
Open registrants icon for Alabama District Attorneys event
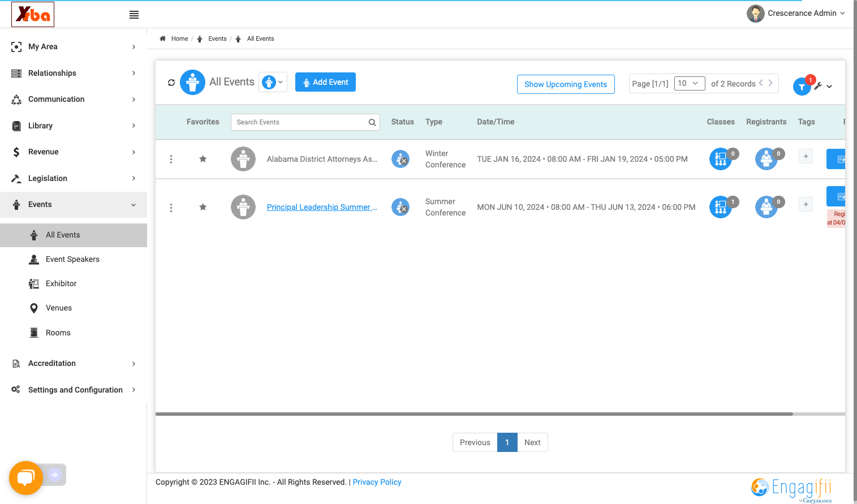(x=766, y=159)
